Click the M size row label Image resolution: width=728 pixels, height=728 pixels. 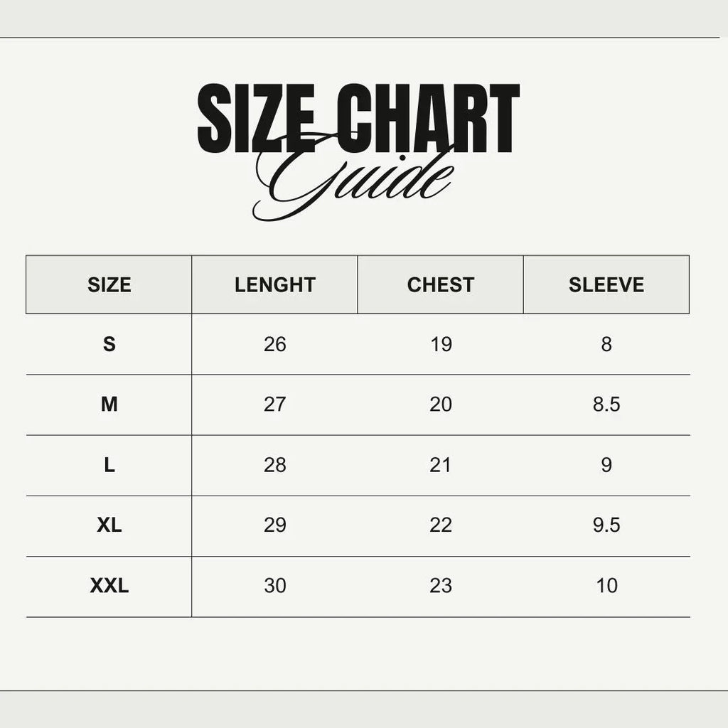coord(109,405)
